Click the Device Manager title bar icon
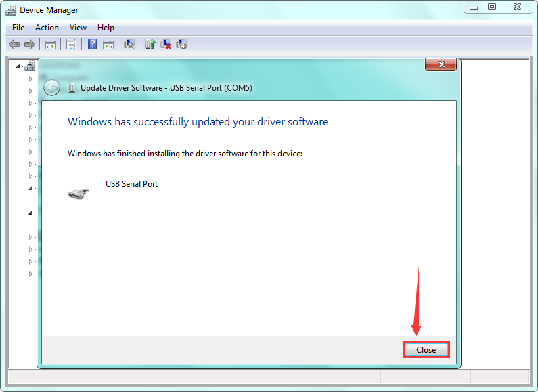This screenshot has height=392, width=538. pyautogui.click(x=11, y=10)
